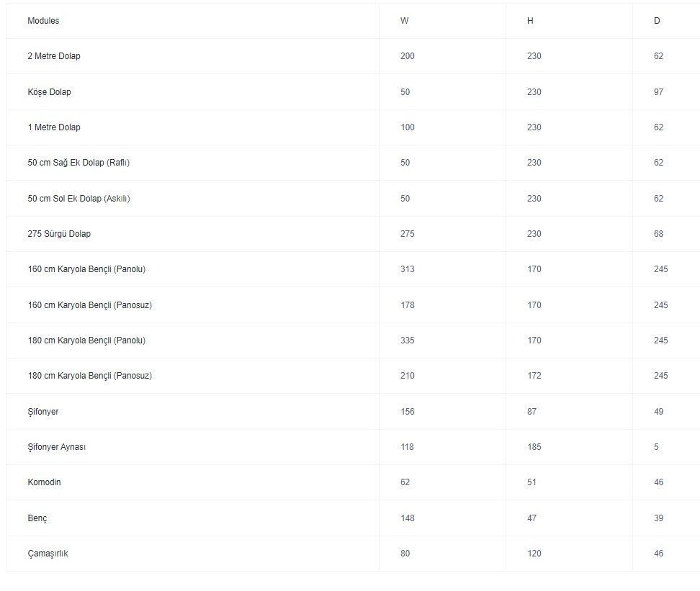Select the 275 Sürgü Dolap module name
700x591 pixels.
point(59,234)
